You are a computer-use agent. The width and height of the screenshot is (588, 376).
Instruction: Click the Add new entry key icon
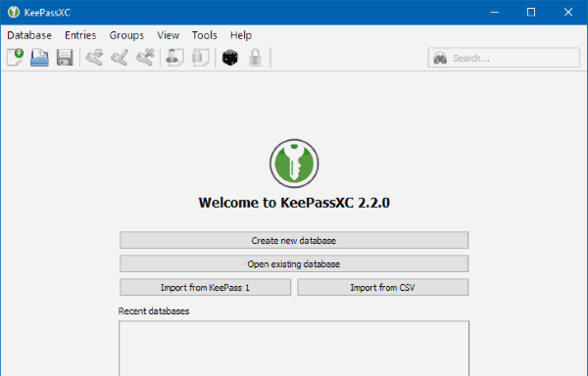[x=94, y=58]
